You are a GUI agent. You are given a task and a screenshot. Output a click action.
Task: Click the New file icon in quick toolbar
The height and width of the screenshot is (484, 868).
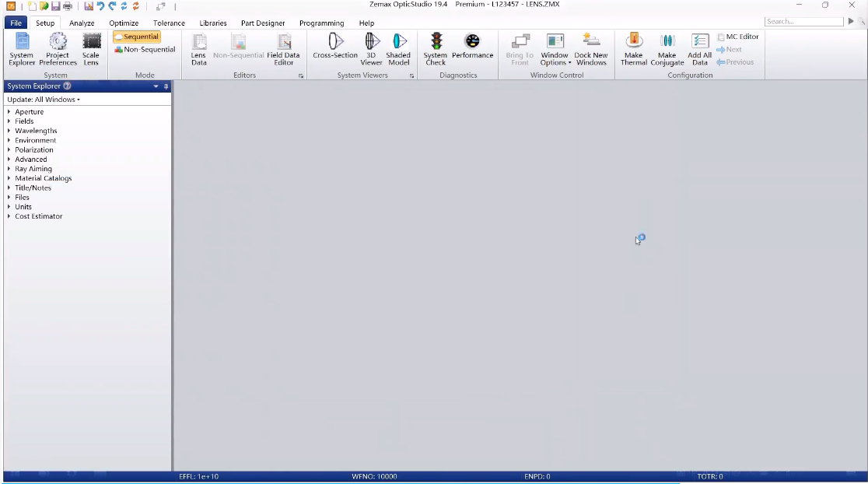[32, 6]
